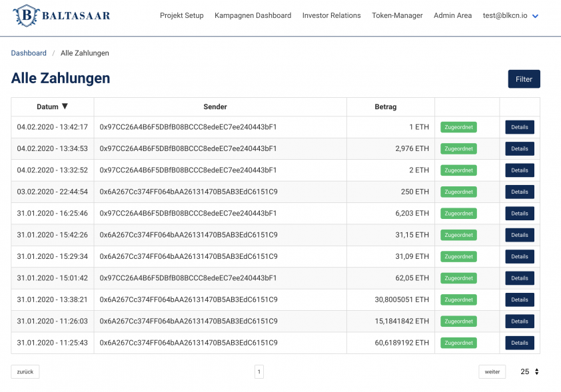Click amount 30,8005051 ETH
Viewport: 561px width, 392px height.
[x=402, y=299]
